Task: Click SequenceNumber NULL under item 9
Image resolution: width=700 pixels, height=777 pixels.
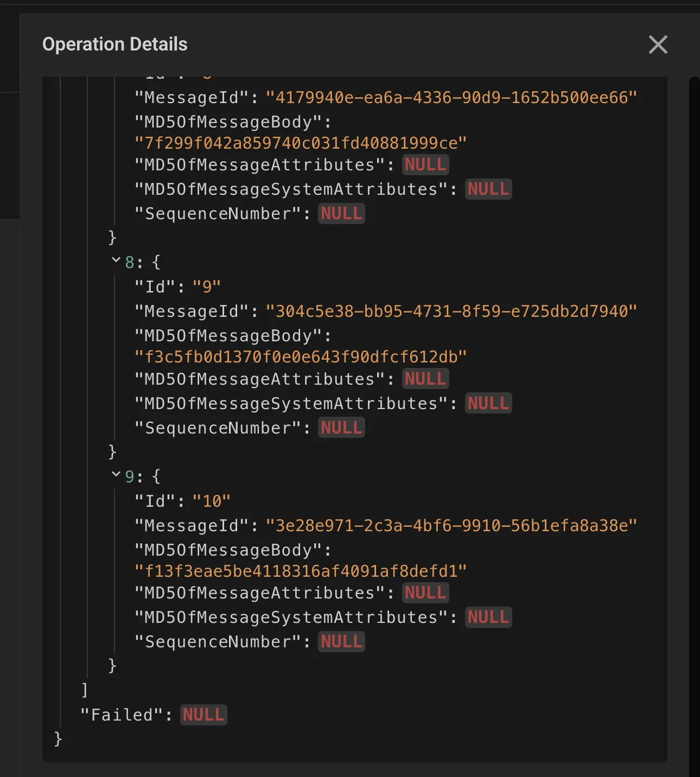Action: click(341, 641)
